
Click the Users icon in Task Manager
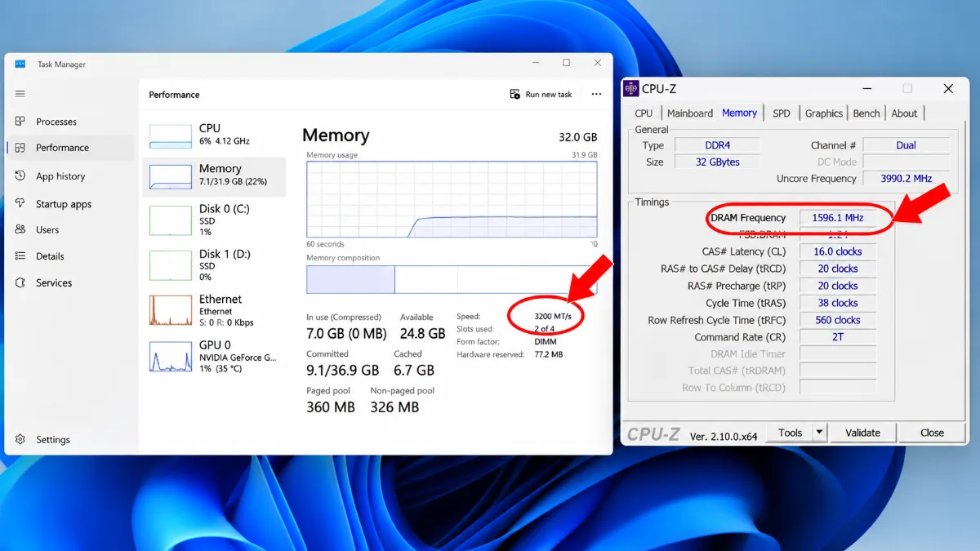point(20,230)
